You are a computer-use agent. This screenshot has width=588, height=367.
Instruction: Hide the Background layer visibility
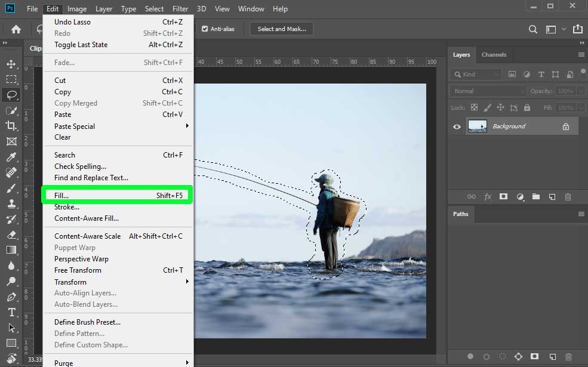tap(457, 126)
